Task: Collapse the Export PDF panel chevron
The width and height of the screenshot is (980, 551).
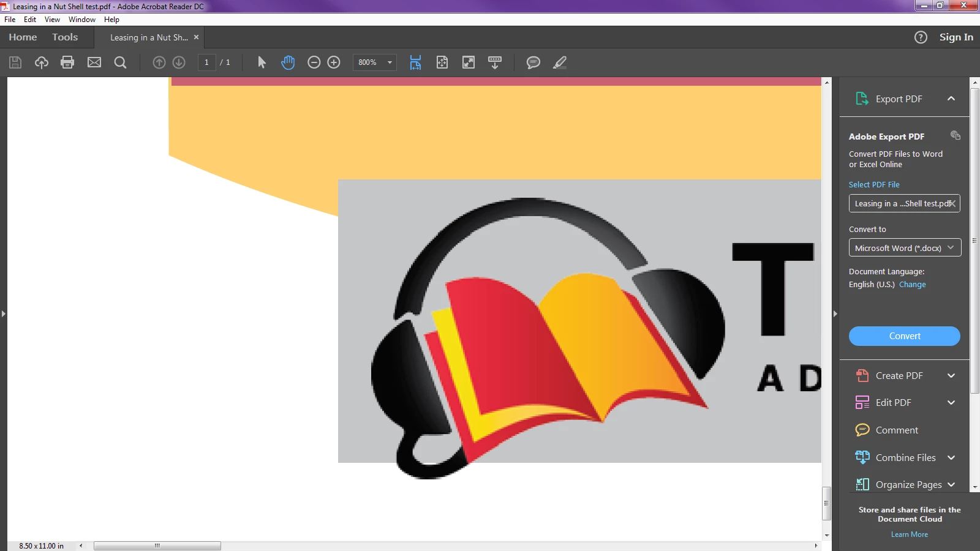Action: point(951,99)
